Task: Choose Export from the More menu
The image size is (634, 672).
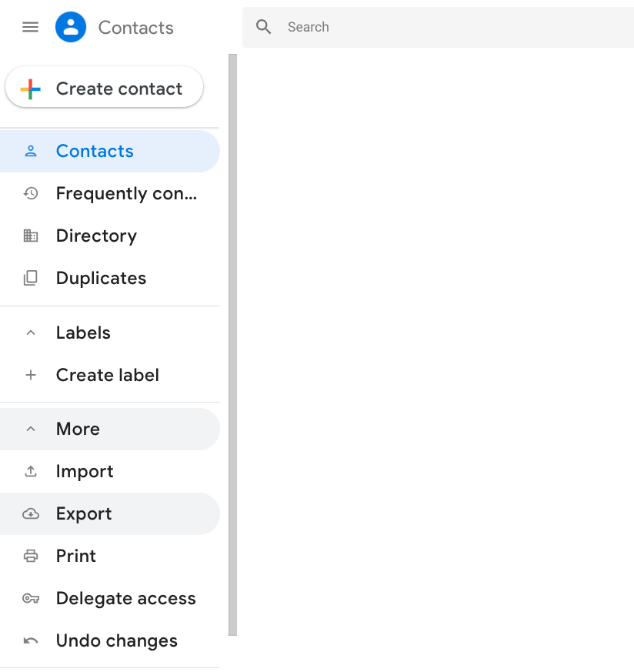Action: click(x=110, y=513)
